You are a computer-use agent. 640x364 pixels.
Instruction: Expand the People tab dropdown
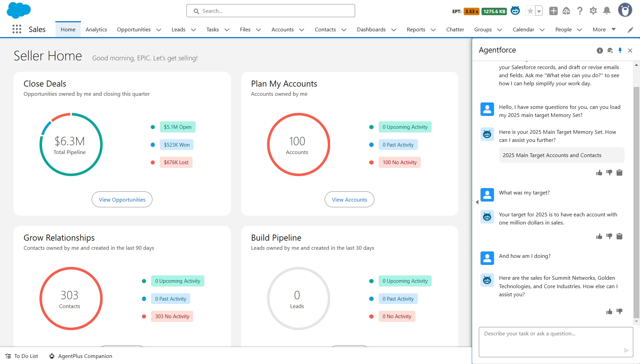(580, 30)
